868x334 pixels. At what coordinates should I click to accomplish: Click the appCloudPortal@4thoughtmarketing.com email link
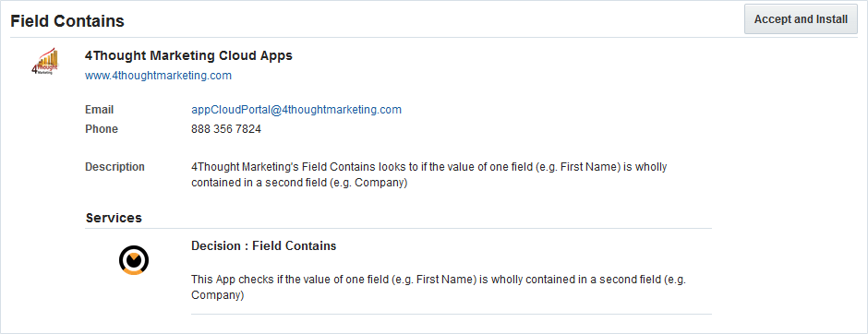click(x=296, y=110)
